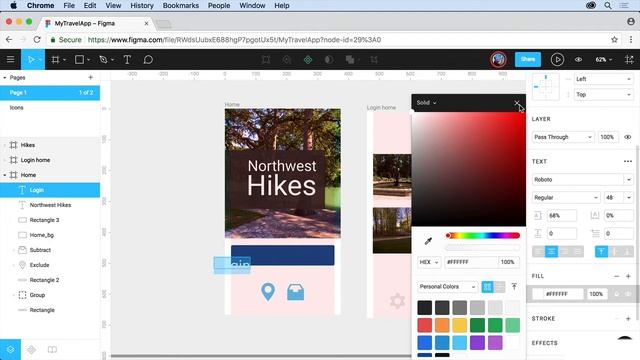Open the Pass Through blend mode dropdown
640x360 pixels.
[x=563, y=137]
